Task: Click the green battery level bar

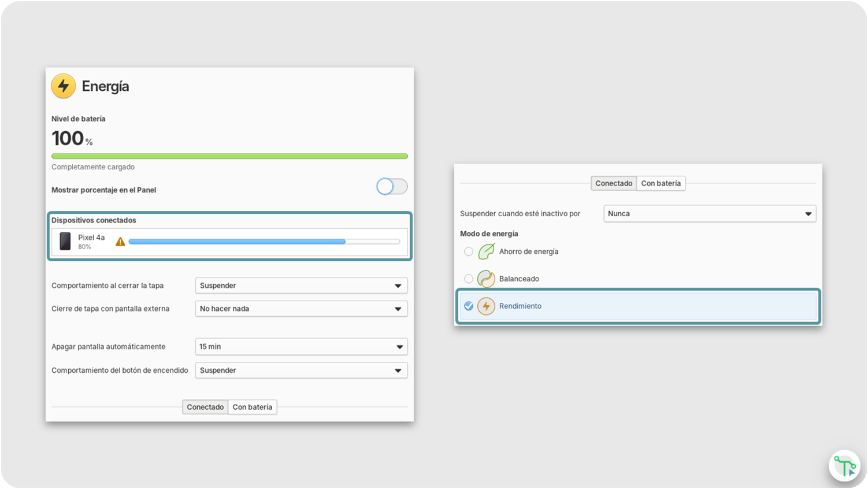Action: click(x=229, y=155)
